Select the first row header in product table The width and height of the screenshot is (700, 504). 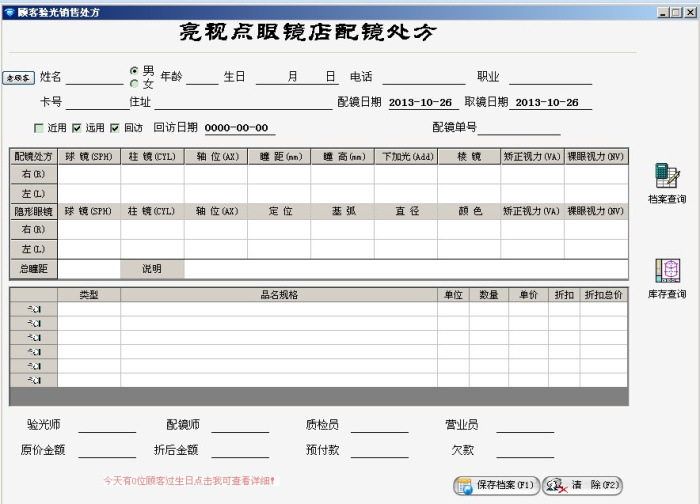[x=33, y=310]
